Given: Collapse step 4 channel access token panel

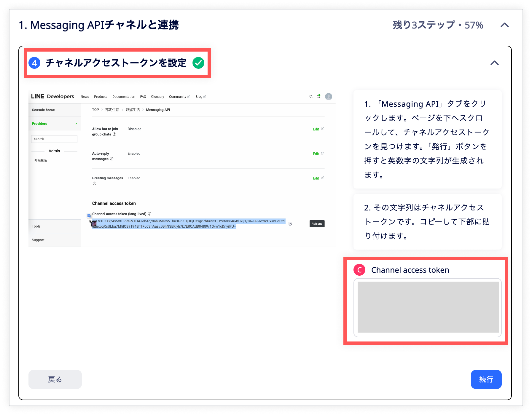Looking at the screenshot, I should coord(494,63).
